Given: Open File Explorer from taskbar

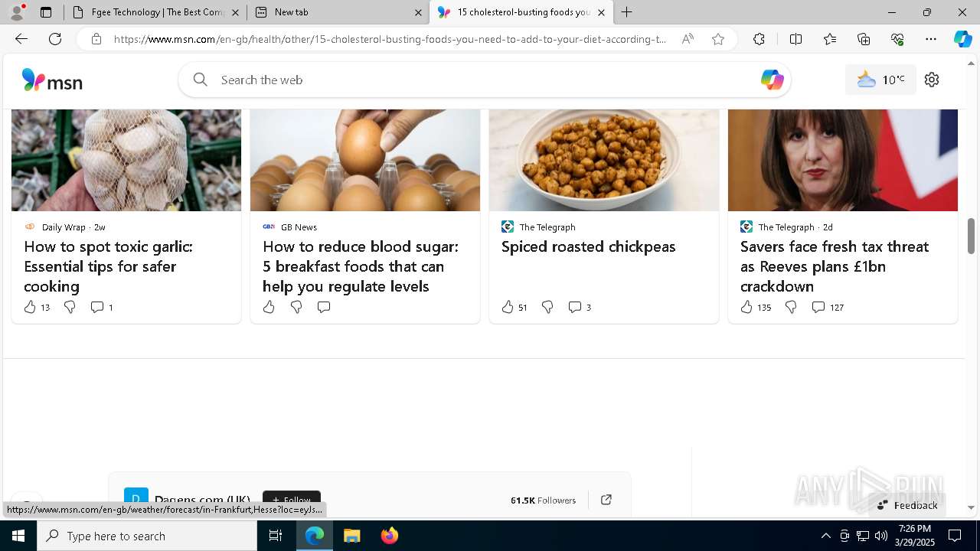Looking at the screenshot, I should (x=352, y=536).
